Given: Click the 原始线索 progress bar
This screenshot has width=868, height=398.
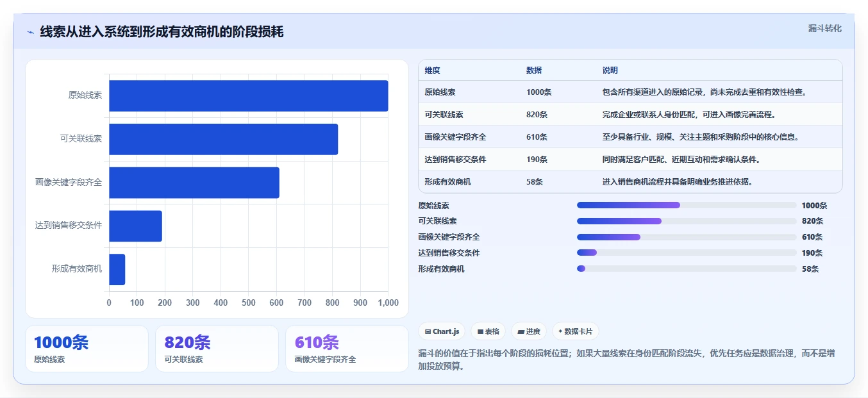Looking at the screenshot, I should click(687, 205).
